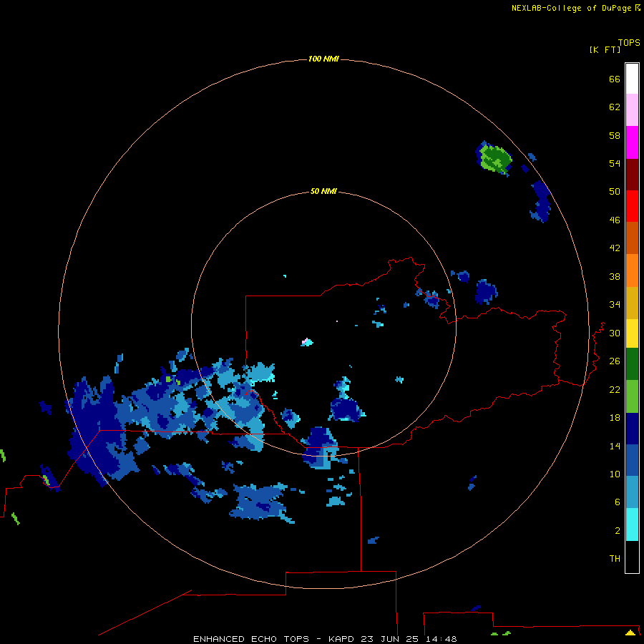Click the 22 legend value
This screenshot has height=644, width=644.
(x=615, y=389)
